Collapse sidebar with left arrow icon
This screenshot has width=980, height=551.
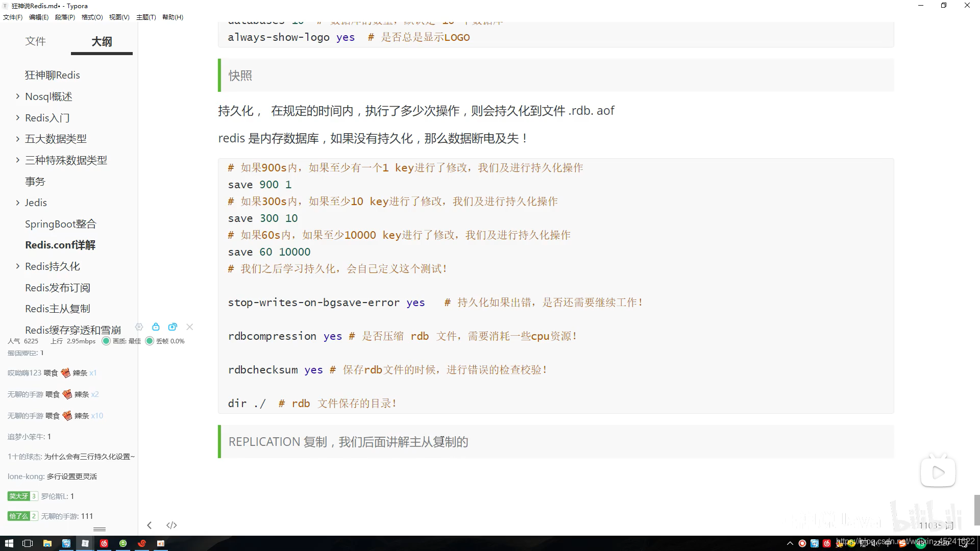[149, 525]
